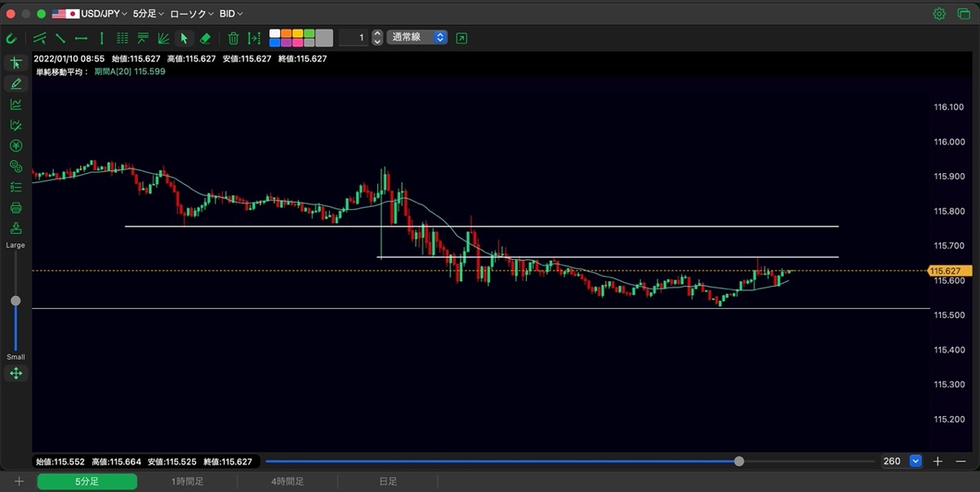This screenshot has height=492, width=980.
Task: Click the minus zoom-out button near 260
Action: [960, 461]
